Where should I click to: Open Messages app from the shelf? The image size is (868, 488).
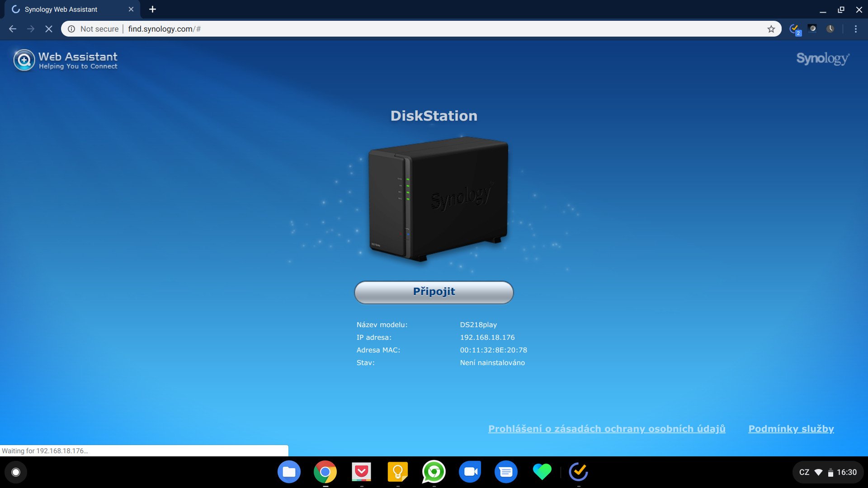pos(506,472)
